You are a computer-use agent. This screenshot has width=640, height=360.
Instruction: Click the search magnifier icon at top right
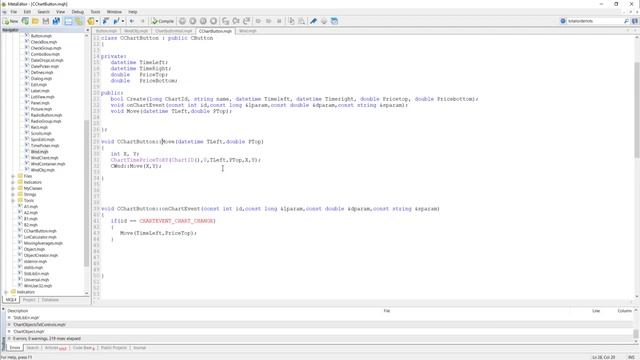tap(626, 21)
